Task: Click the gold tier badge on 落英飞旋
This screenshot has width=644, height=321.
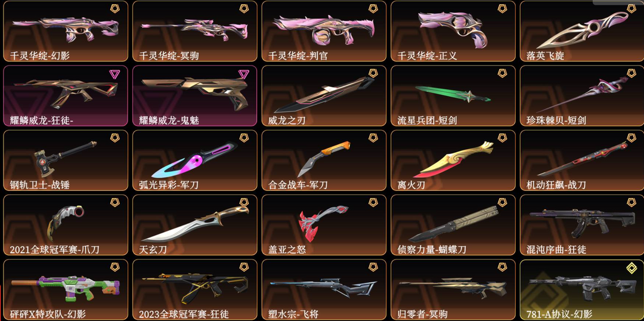Action: click(631, 8)
